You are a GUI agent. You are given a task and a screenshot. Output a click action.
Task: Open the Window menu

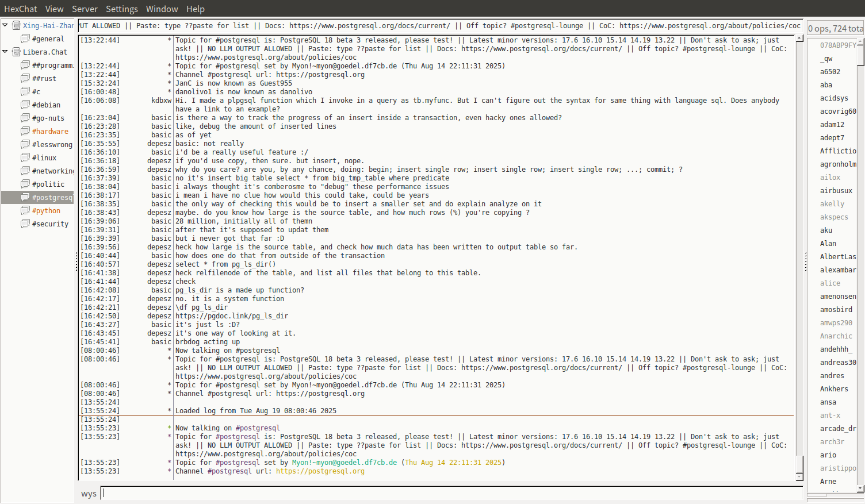(162, 9)
